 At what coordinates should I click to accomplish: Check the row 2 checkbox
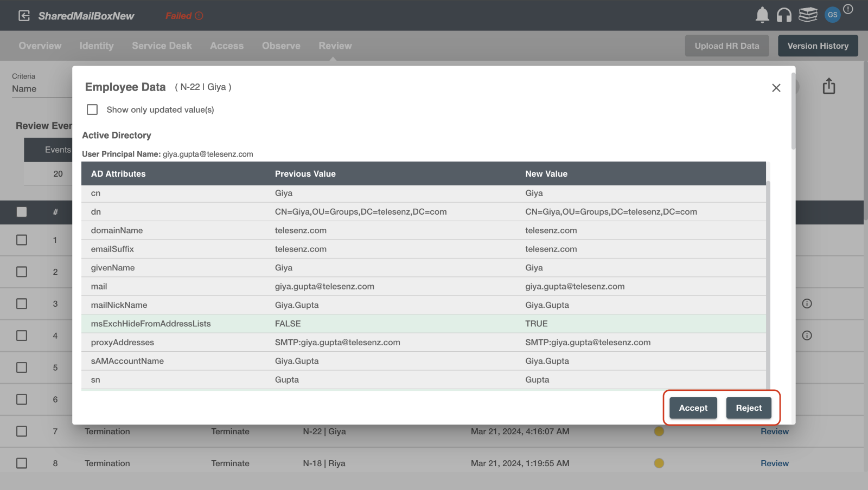tap(22, 272)
